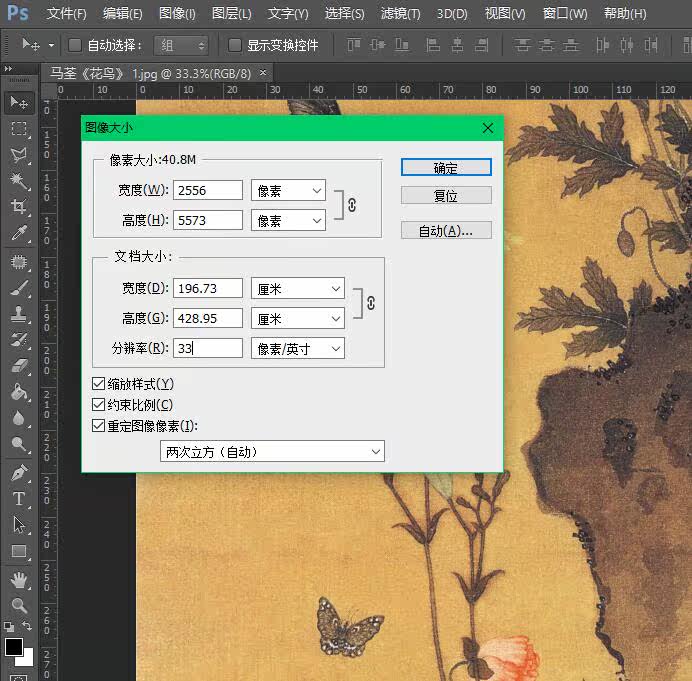The width and height of the screenshot is (692, 681).
Task: Open resolution 像素/英寸 unit dropdown
Action: [x=298, y=349]
